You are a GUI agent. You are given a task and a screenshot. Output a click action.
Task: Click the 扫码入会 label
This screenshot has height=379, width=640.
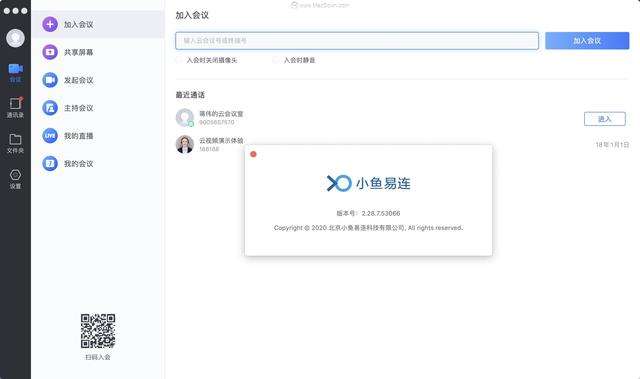[98, 357]
